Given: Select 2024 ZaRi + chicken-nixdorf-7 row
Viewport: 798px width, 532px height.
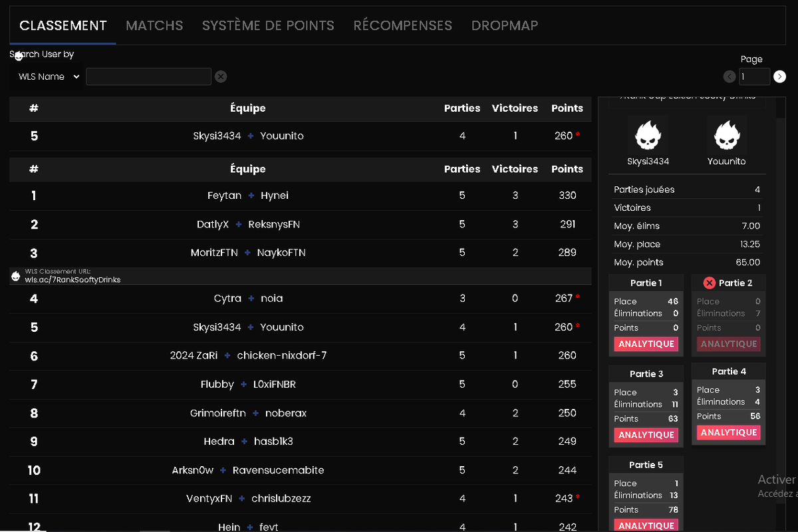Looking at the screenshot, I should tap(301, 356).
